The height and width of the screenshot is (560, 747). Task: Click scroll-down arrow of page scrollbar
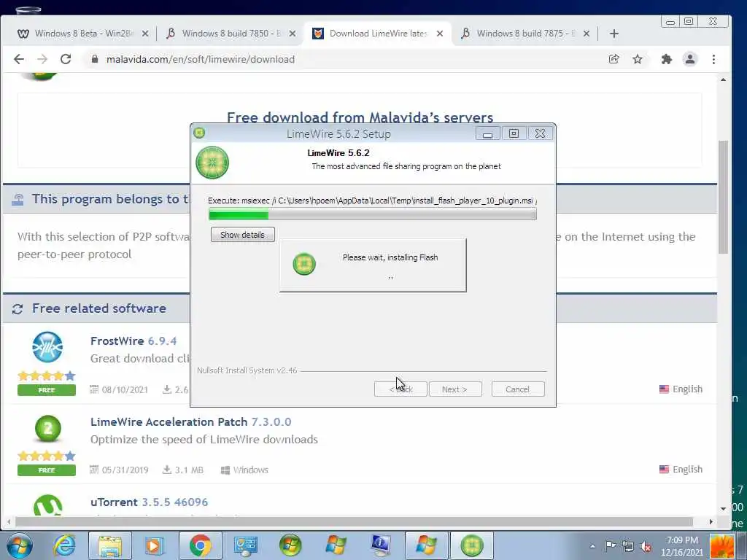click(723, 508)
